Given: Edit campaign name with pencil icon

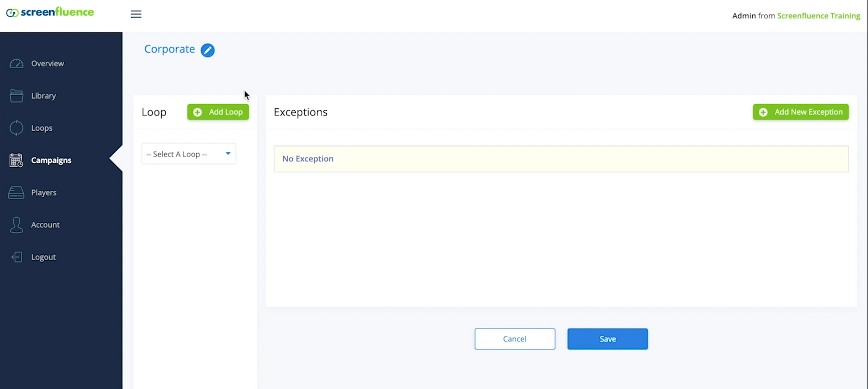Looking at the screenshot, I should coord(207,50).
